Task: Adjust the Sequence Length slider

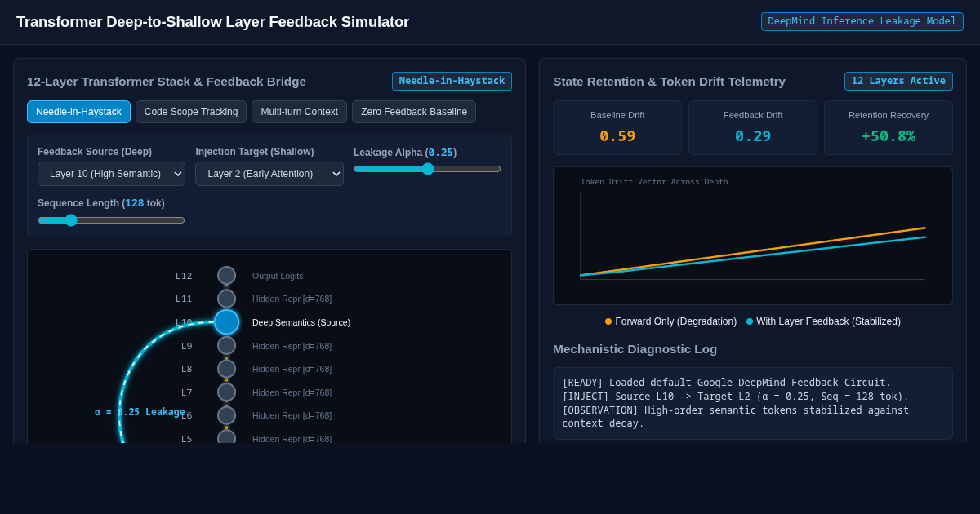Action: coord(111,220)
